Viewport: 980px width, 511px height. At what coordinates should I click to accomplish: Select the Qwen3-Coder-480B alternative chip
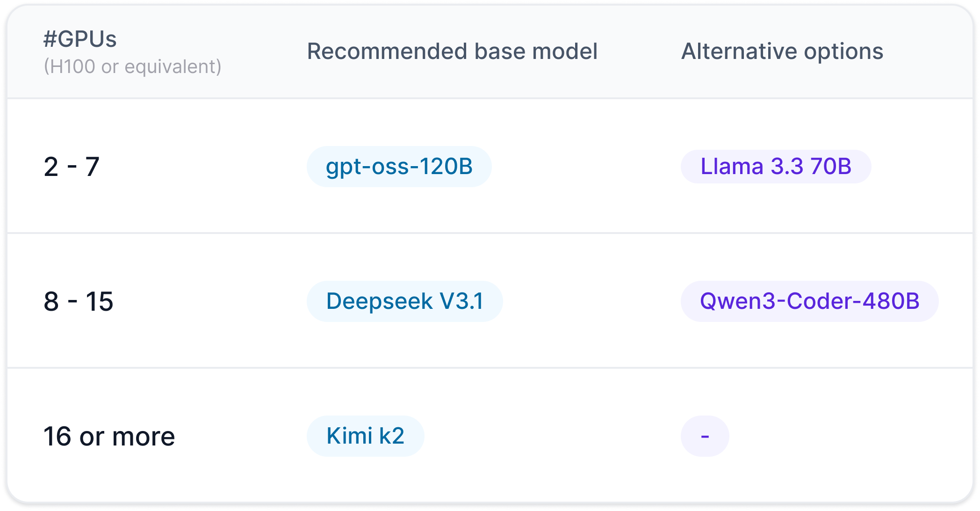809,301
